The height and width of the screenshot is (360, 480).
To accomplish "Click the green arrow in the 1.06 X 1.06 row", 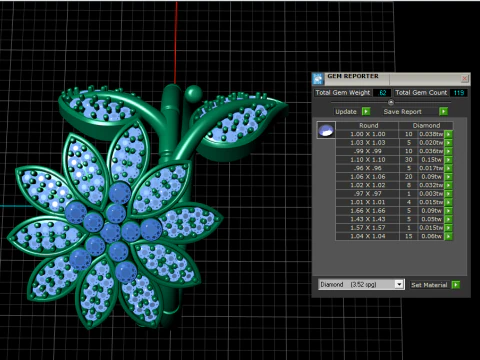I will [449, 177].
